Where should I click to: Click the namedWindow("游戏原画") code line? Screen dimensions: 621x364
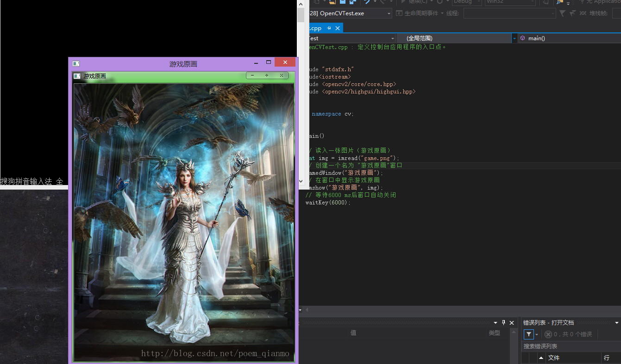point(346,173)
